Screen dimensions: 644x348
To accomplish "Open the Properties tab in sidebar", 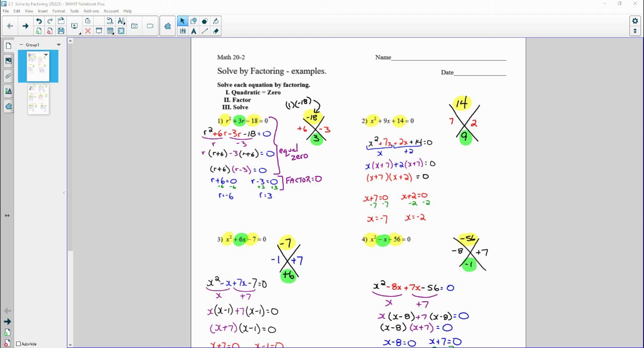I will 8,91.
